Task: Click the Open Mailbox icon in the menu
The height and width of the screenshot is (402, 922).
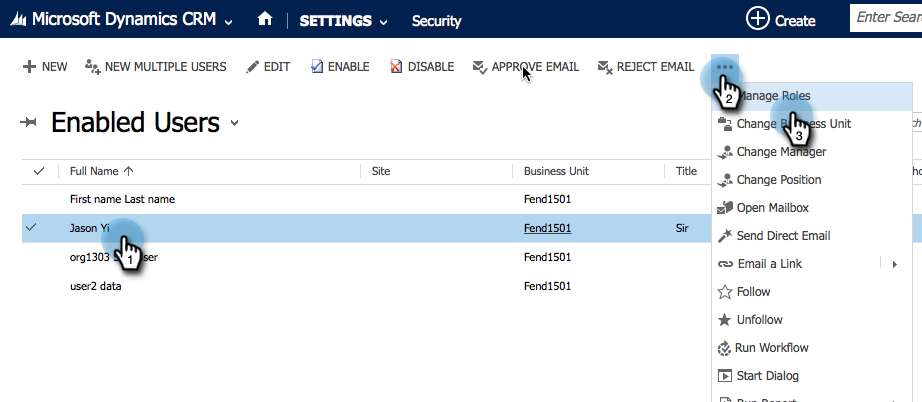Action: [727, 208]
